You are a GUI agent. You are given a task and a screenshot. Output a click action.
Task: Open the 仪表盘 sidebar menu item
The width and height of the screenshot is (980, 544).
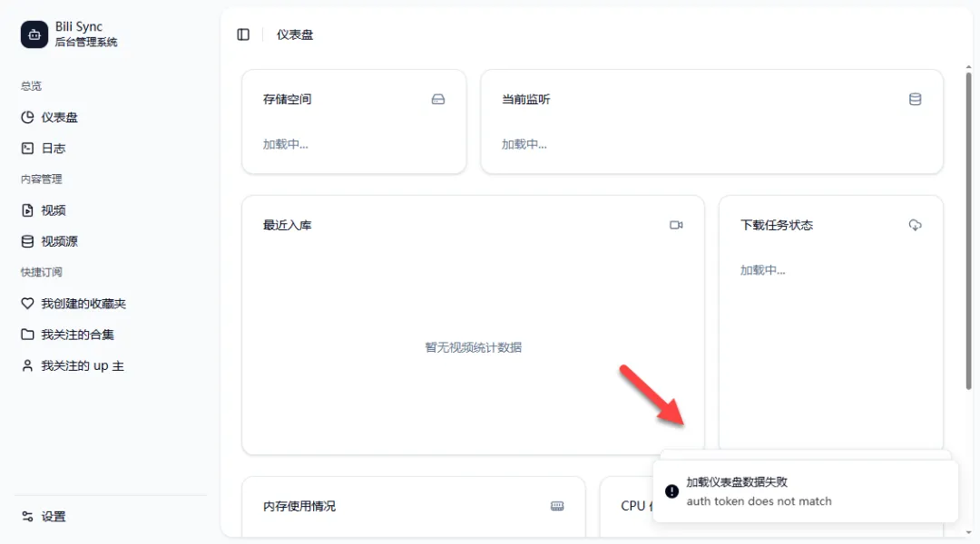coord(110,117)
